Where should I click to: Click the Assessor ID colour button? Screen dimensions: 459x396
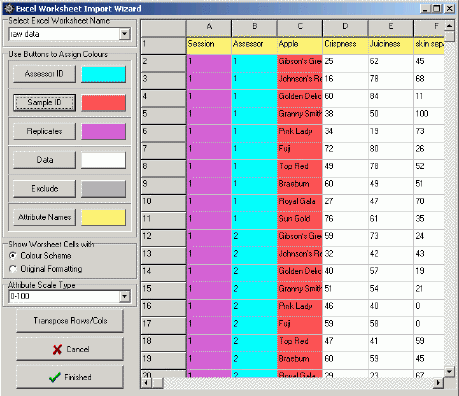coord(44,74)
